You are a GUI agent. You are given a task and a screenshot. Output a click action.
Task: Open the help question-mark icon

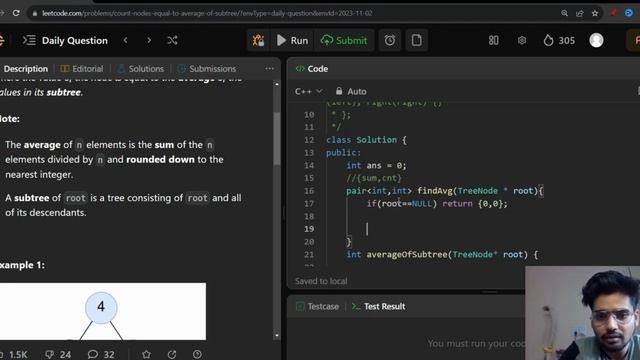[197, 354]
